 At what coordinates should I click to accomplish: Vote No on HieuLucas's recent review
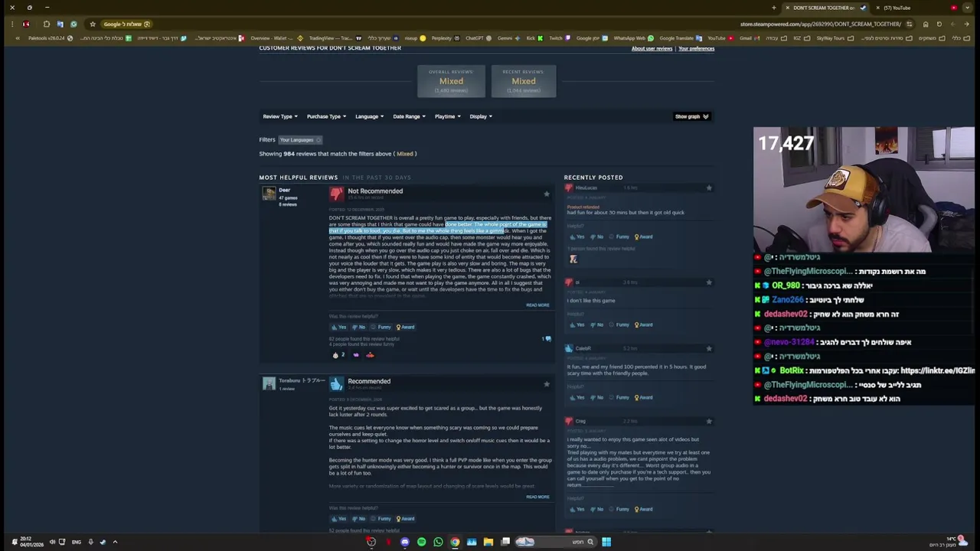(597, 236)
